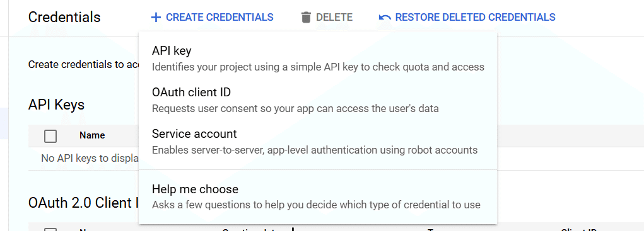Click RESTORE DELETED CREDENTIALS text
Screen dimensions: 644x231
click(475, 17)
